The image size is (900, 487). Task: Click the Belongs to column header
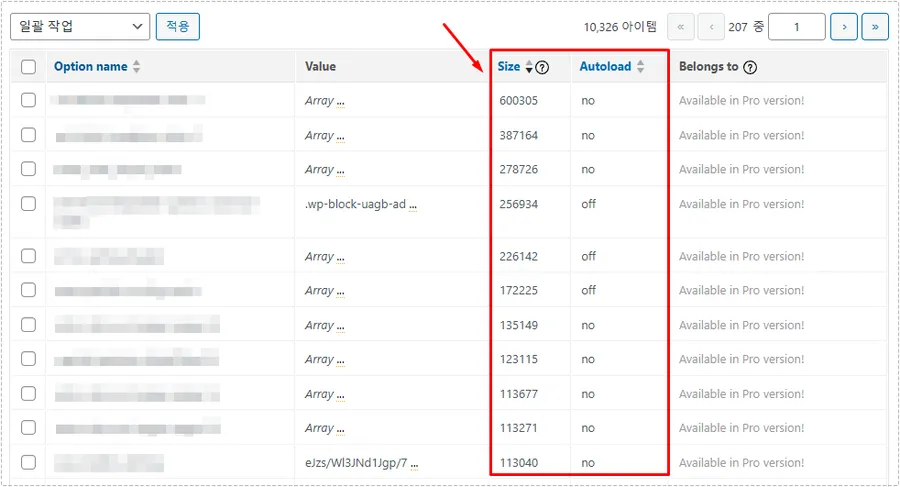(708, 67)
